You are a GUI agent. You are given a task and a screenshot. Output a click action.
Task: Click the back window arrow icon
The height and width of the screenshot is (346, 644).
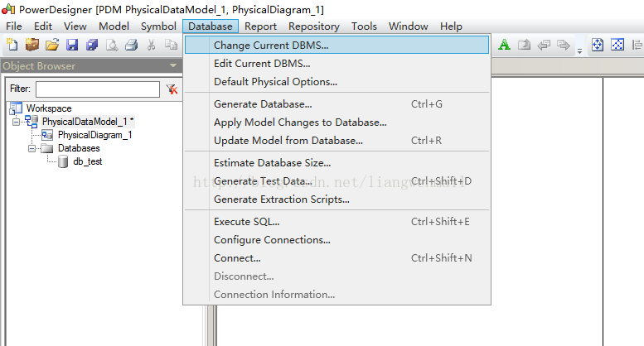(544, 45)
